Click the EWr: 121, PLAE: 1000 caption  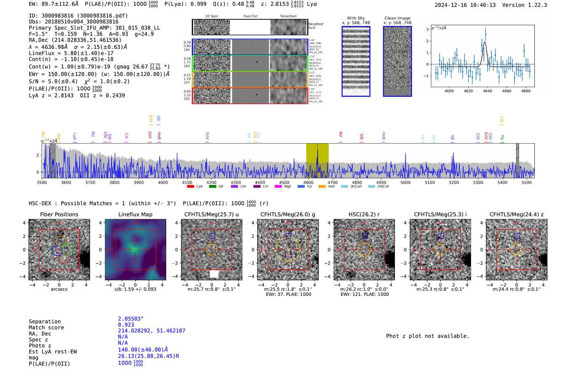[x=365, y=295]
